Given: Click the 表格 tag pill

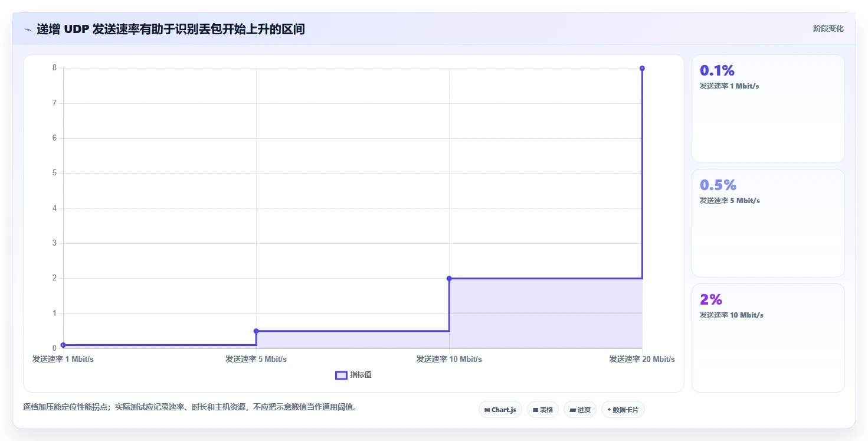Looking at the screenshot, I should [x=542, y=410].
